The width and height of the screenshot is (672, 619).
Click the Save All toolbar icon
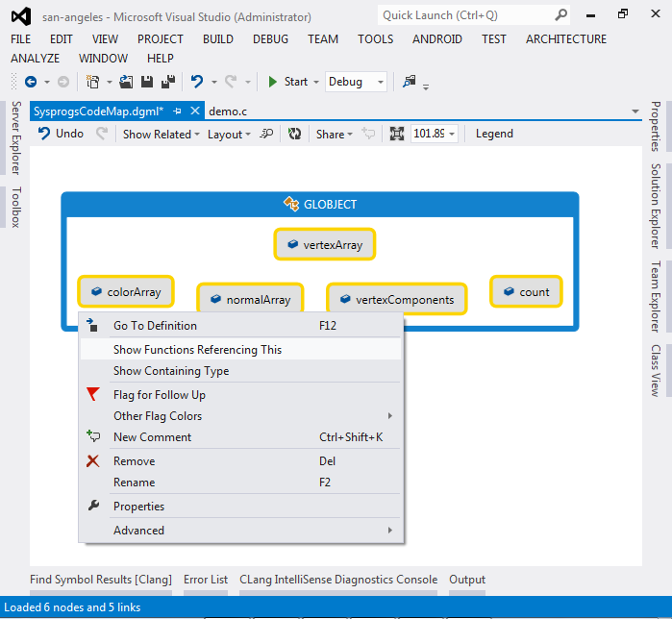168,82
